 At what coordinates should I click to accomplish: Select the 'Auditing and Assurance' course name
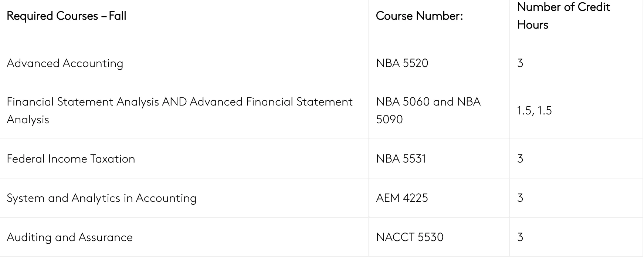click(x=70, y=237)
